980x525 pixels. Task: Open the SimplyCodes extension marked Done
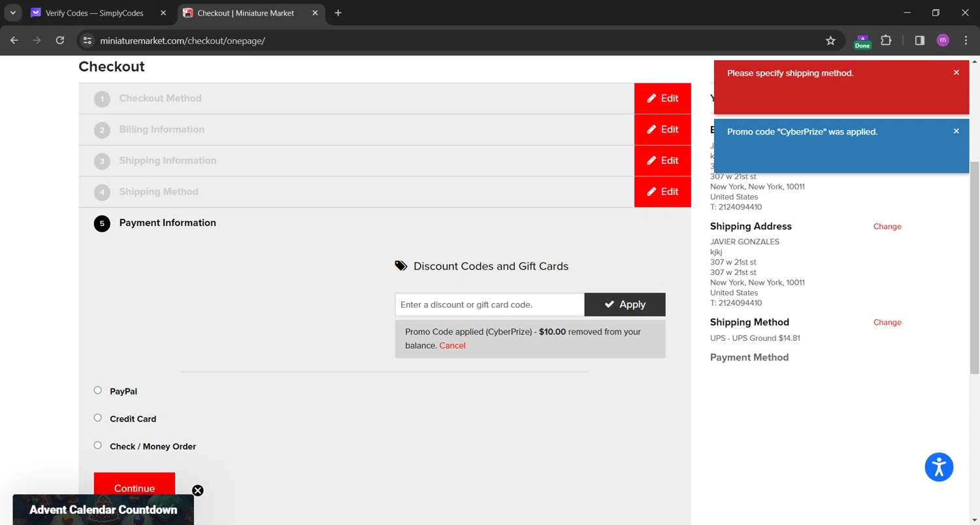pos(862,41)
